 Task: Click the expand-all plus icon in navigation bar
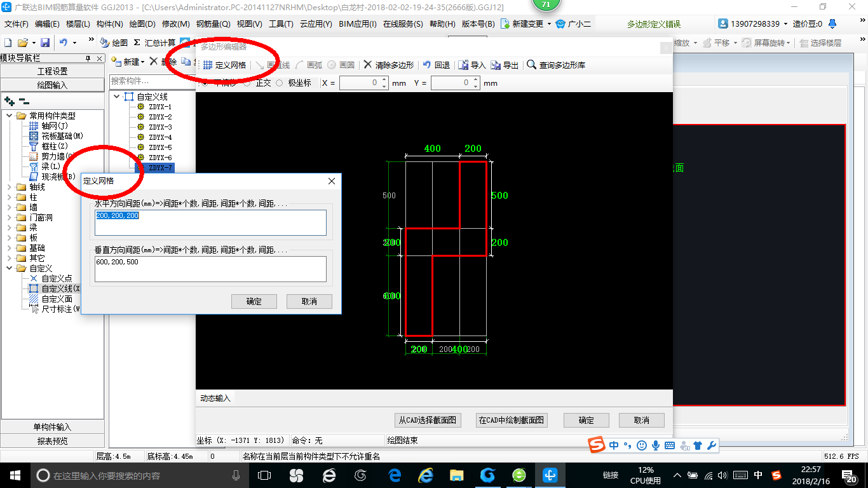pos(10,100)
